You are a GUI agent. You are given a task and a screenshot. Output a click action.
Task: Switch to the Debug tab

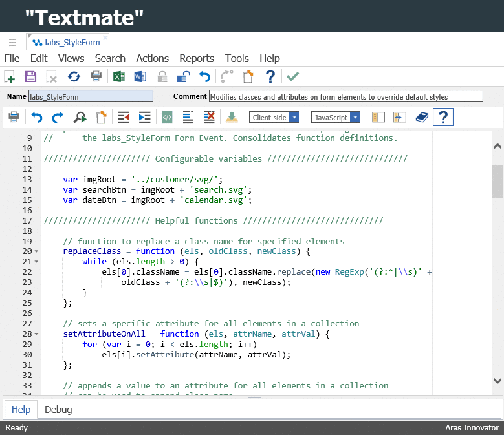(58, 410)
